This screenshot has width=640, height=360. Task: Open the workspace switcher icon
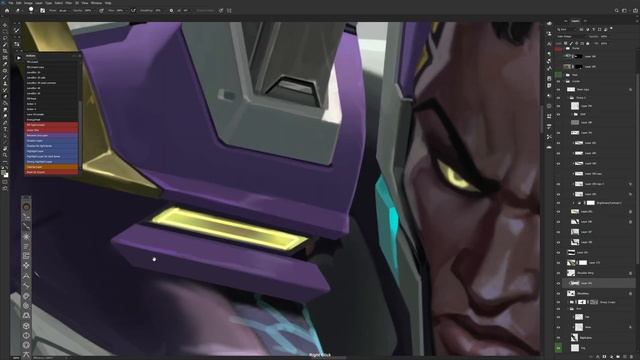tap(624, 11)
